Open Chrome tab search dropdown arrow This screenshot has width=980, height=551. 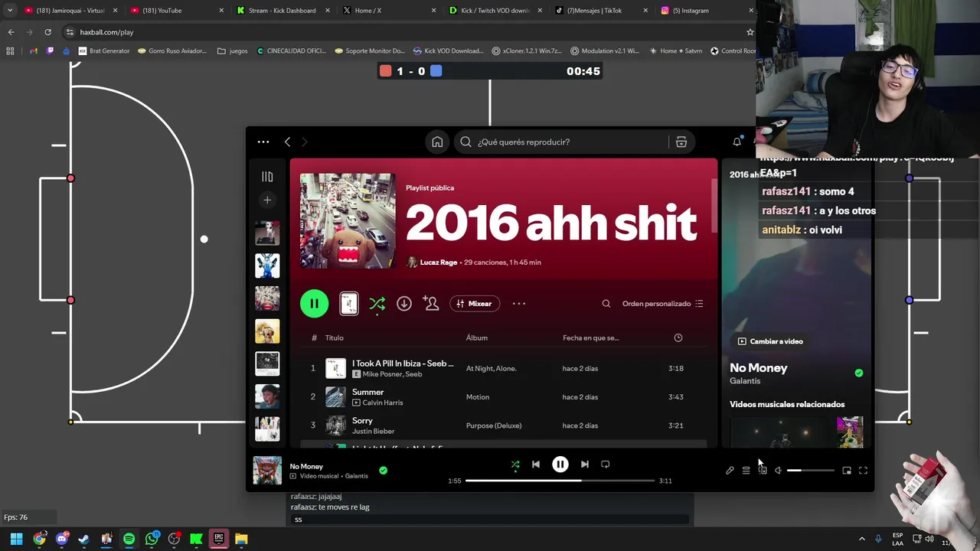click(x=9, y=11)
